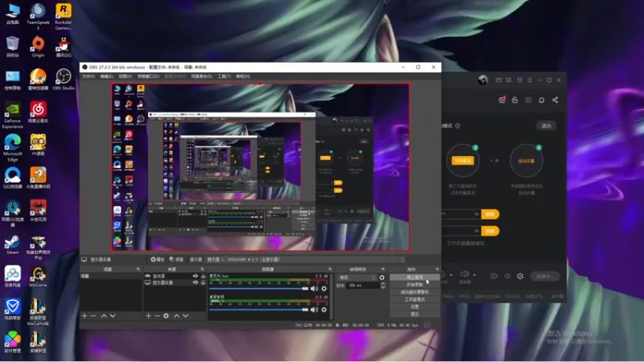Image resolution: width=644 pixels, height=362 pixels.
Task: Add a new source with plus icon
Action: 148,315
